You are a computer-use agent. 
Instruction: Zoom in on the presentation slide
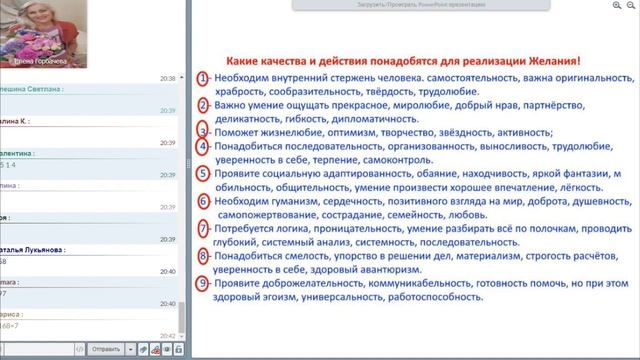617,5
